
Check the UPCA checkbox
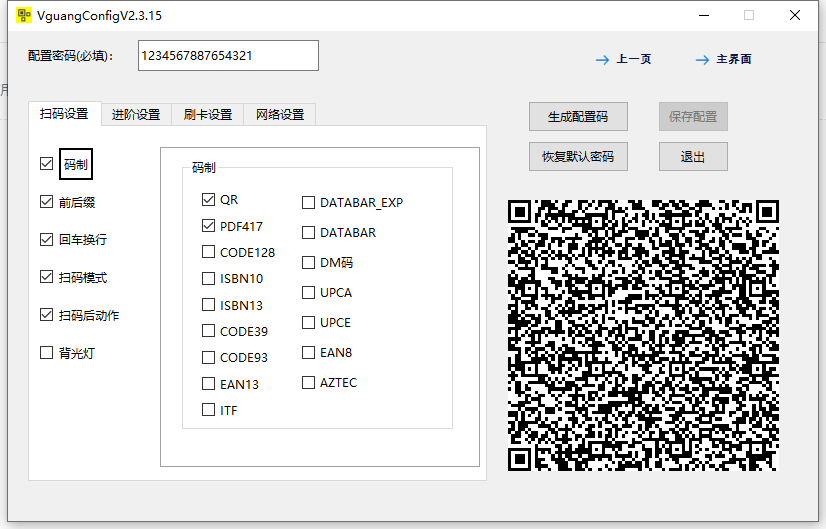coord(308,292)
